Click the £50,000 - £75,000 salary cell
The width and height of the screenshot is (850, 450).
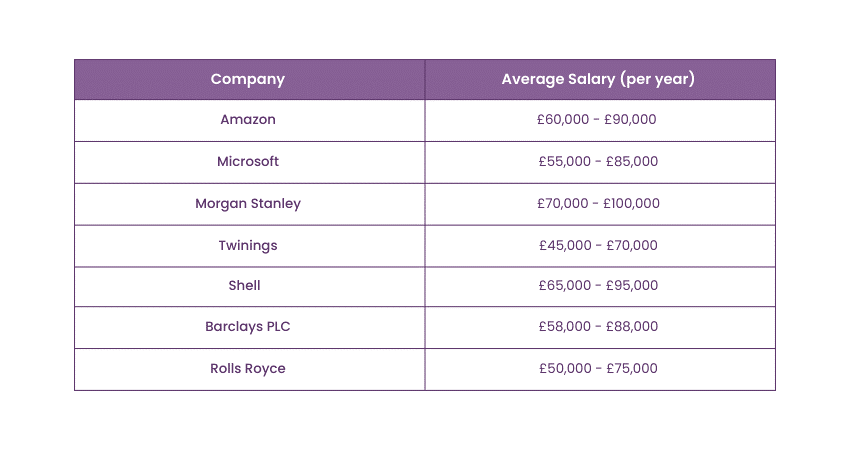point(597,368)
